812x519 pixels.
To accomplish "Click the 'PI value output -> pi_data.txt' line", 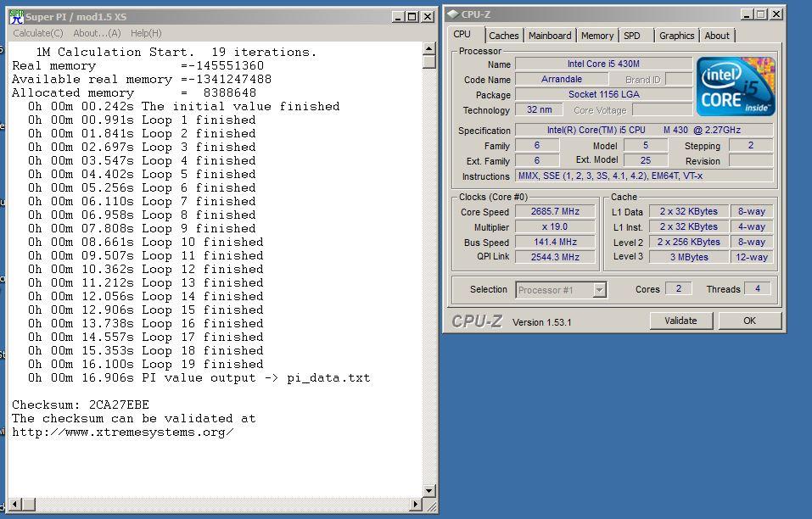I will click(199, 377).
